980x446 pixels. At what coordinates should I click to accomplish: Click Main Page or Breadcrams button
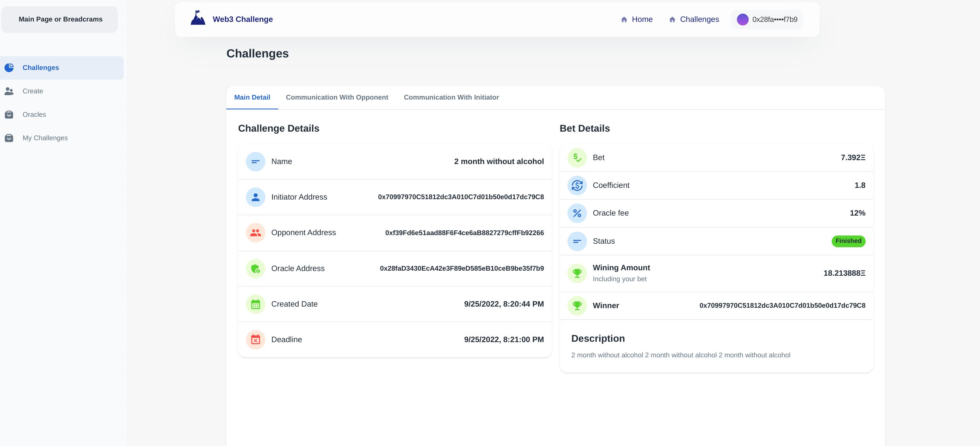tap(60, 19)
